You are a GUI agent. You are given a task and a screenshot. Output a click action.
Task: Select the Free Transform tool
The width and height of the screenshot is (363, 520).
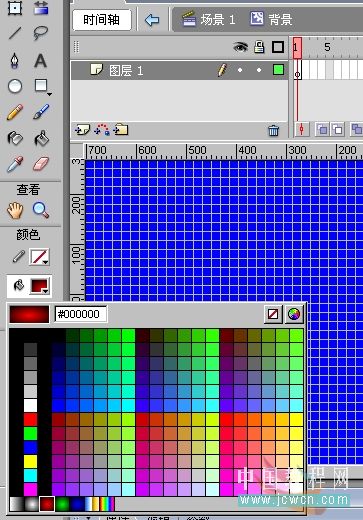click(15, 7)
